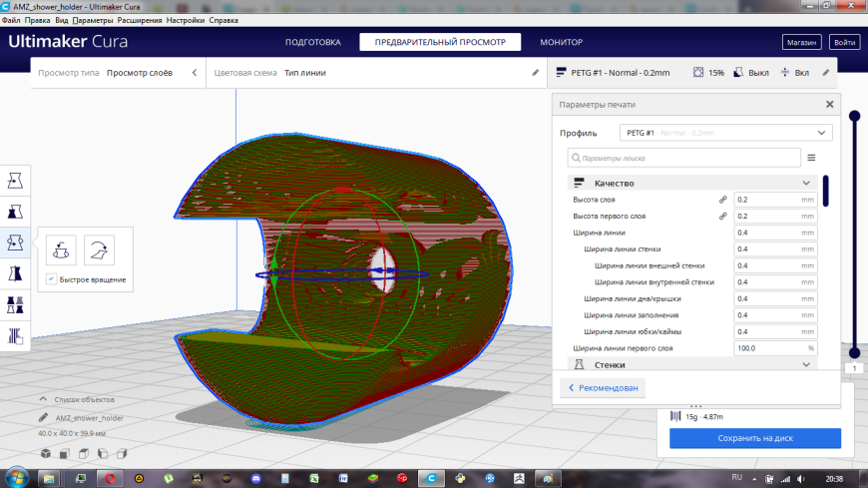Open the Правка menu

[x=37, y=20]
